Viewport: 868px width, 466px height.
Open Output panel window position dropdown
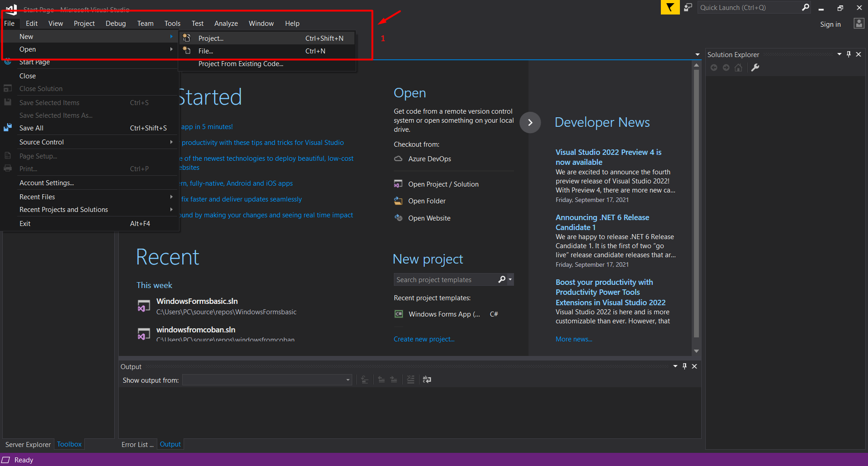[x=675, y=366]
